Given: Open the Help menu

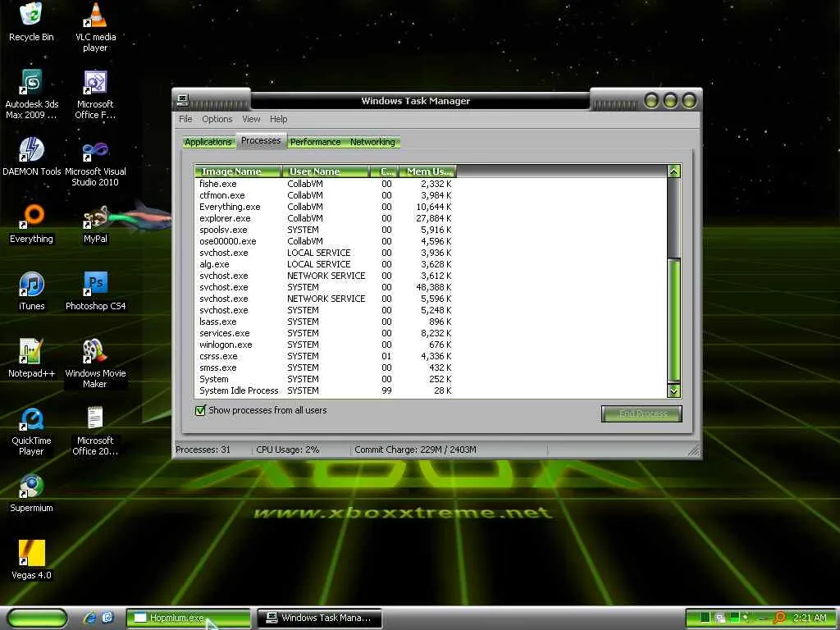Looking at the screenshot, I should pyautogui.click(x=278, y=119).
